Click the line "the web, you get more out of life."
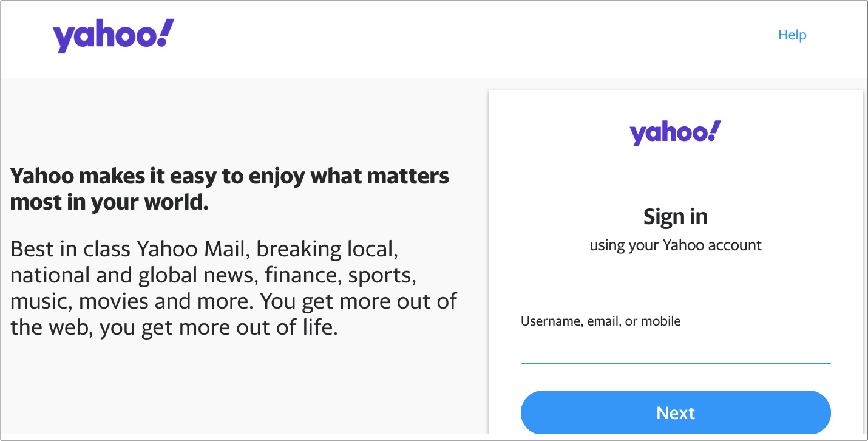The image size is (868, 441). (174, 328)
